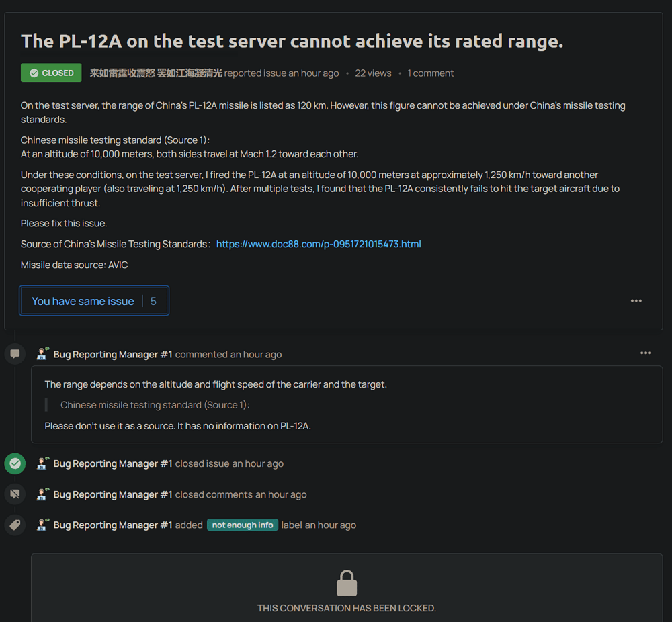The height and width of the screenshot is (622, 672).
Task: Click the green checkmark closed-issue timeline icon
Action: click(15, 463)
